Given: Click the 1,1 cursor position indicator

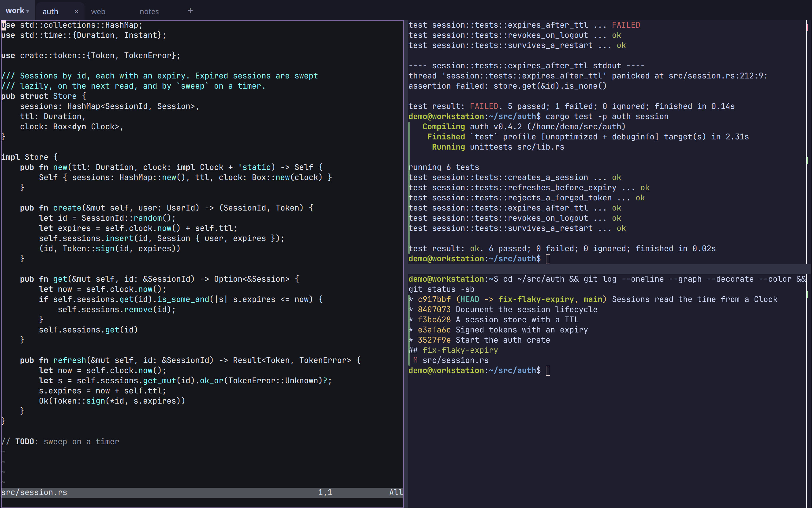Looking at the screenshot, I should [x=325, y=492].
